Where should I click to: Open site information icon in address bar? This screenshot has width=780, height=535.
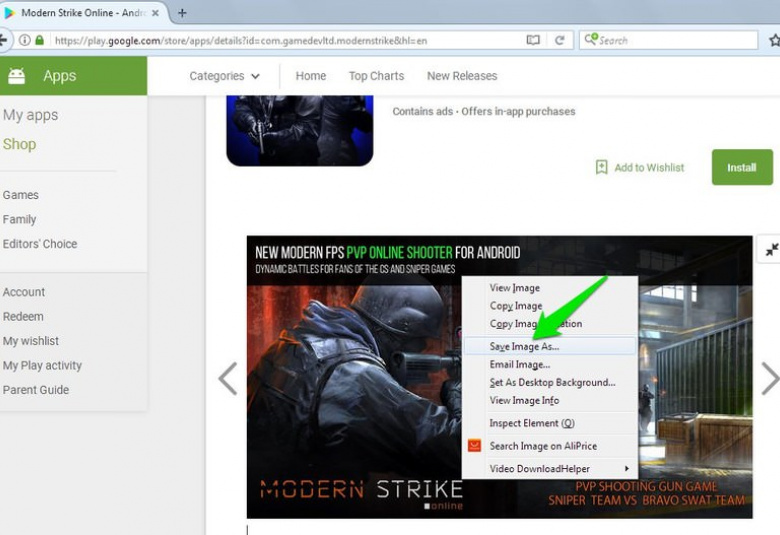click(24, 40)
